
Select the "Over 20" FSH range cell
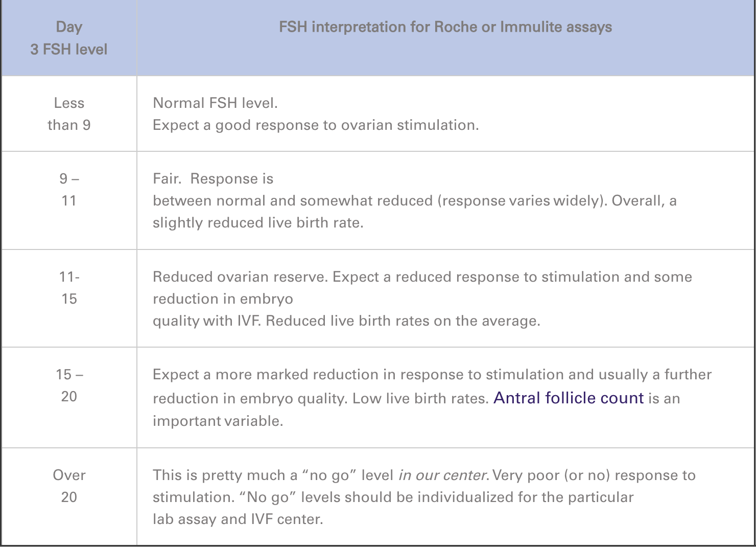[69, 486]
